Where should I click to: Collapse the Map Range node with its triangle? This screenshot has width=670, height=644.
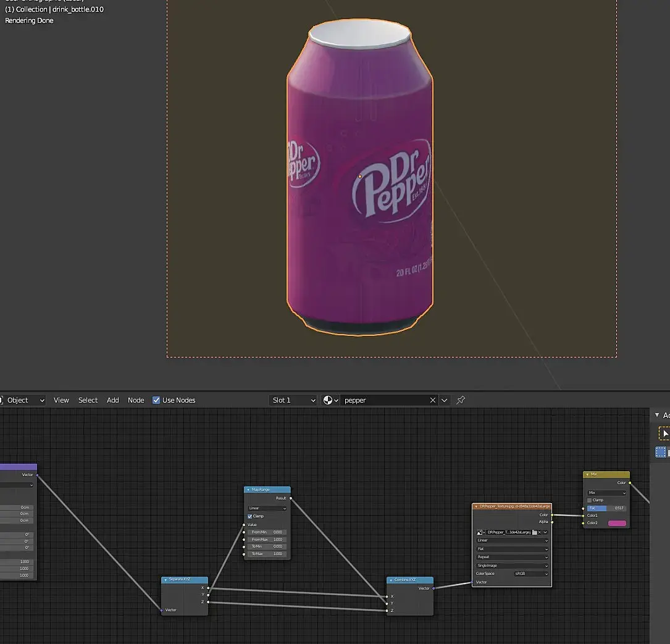tap(248, 490)
